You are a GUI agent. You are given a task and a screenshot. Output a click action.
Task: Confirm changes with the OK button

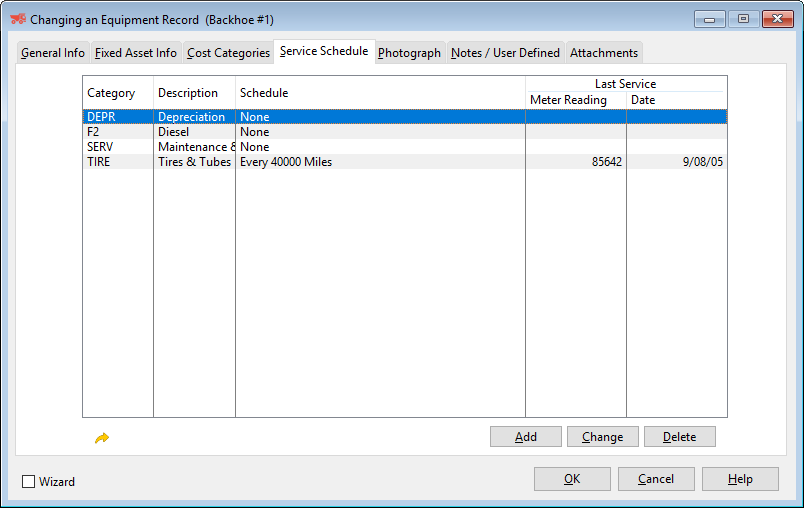click(x=572, y=479)
